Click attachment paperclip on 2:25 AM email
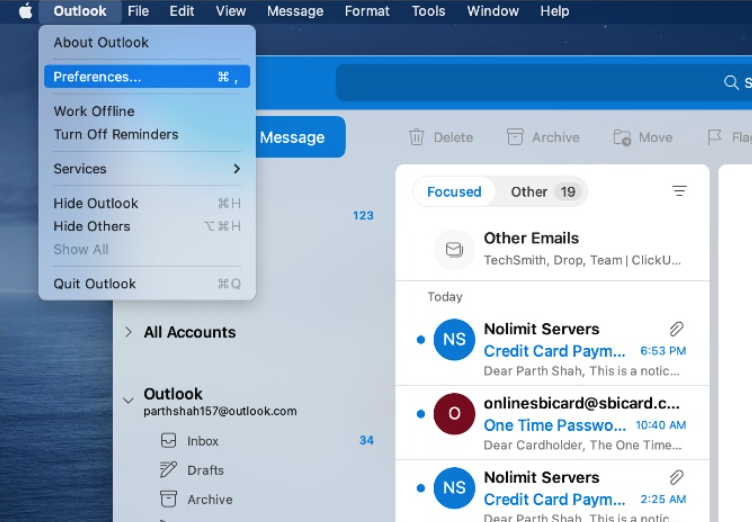The width and height of the screenshot is (752, 522). point(676,478)
